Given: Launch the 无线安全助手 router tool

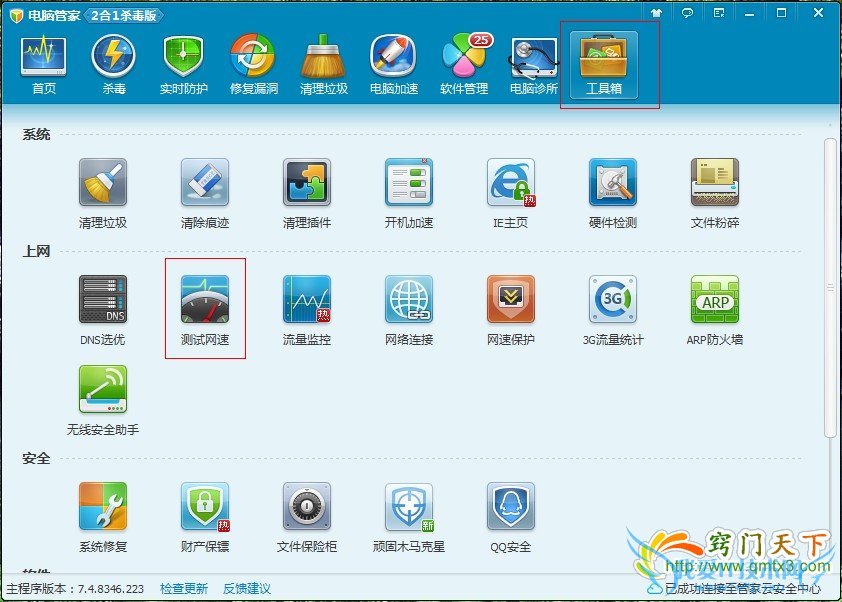Looking at the screenshot, I should pyautogui.click(x=103, y=401).
